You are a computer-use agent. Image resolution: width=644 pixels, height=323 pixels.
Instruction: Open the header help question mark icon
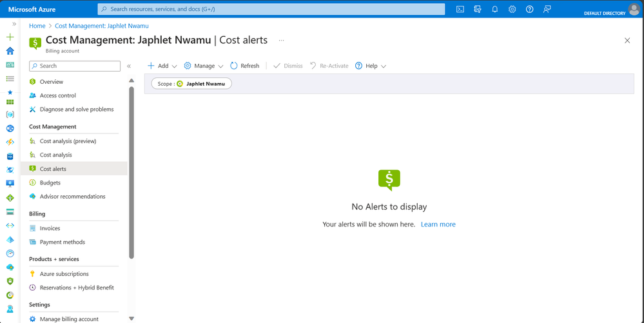tap(530, 9)
